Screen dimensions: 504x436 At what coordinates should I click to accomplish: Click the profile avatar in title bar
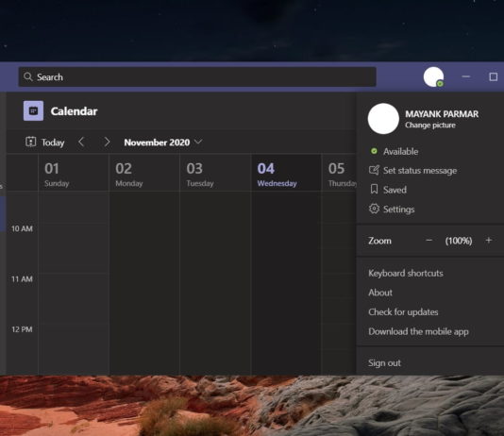[433, 76]
